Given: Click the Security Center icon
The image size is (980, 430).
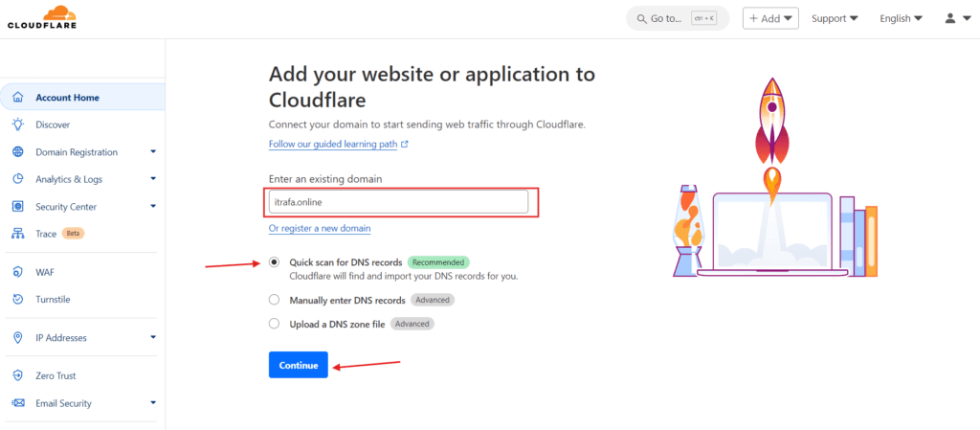Looking at the screenshot, I should [x=18, y=206].
